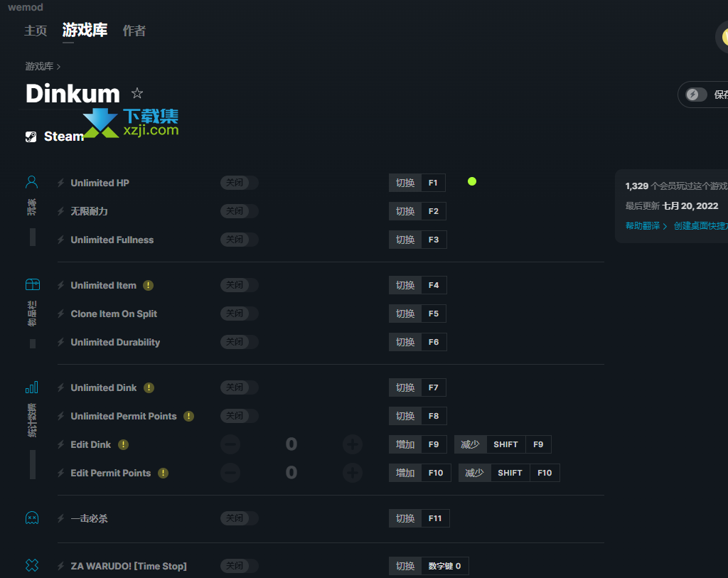Toggle the 无限耐力 switch
Image resolution: width=728 pixels, height=578 pixels.
coord(239,211)
